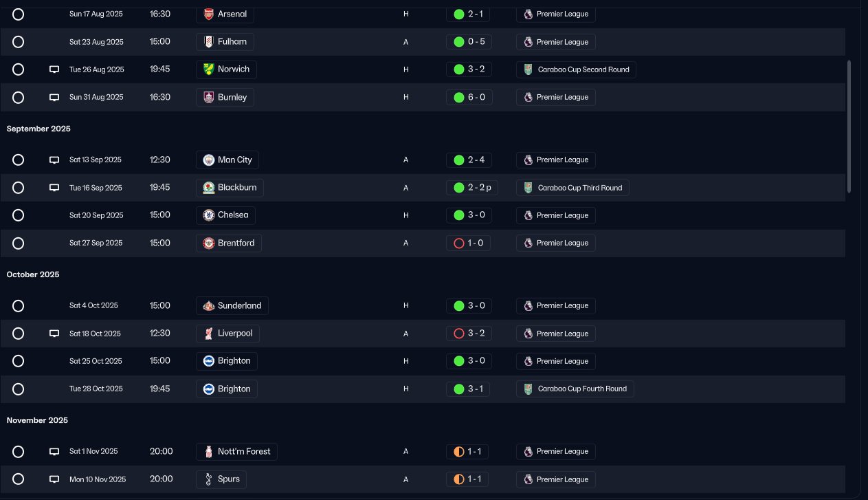Viewport: 868px width, 500px height.
Task: Select the radio button for the 25 Oct Brighton match
Action: pos(19,361)
